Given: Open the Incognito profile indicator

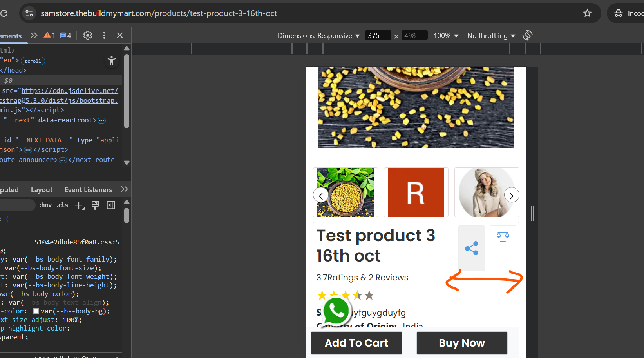Looking at the screenshot, I should (628, 13).
